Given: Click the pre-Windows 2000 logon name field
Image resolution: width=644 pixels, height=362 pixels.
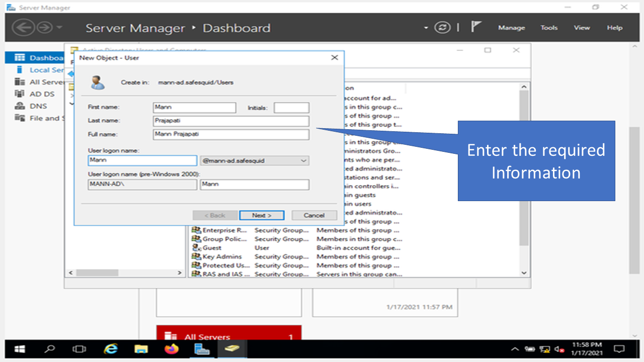Looking at the screenshot, I should [x=255, y=185].
